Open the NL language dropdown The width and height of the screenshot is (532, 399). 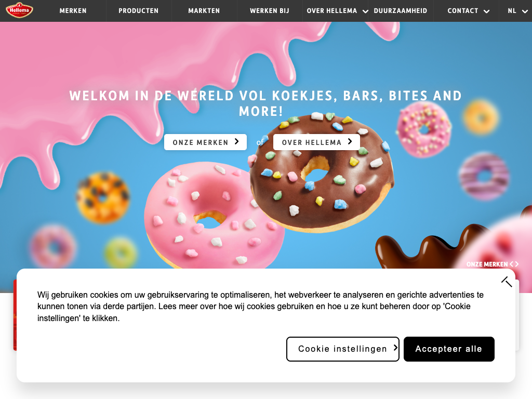pyautogui.click(x=517, y=11)
